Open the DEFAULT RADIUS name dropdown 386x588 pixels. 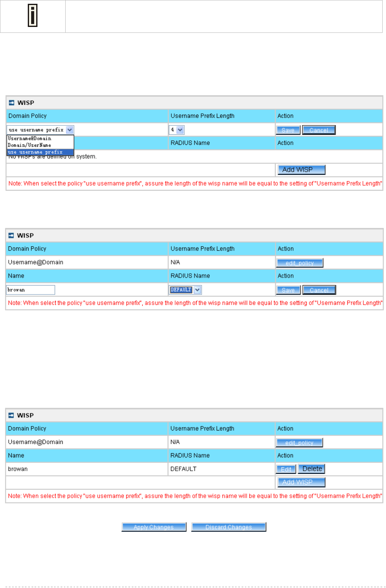(x=186, y=290)
